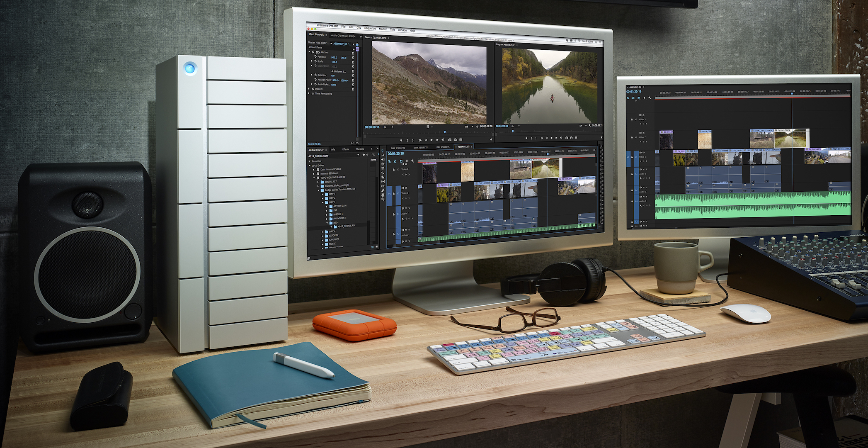Lock the Video 2 track
The width and height of the screenshot is (868, 448).
tap(394, 170)
